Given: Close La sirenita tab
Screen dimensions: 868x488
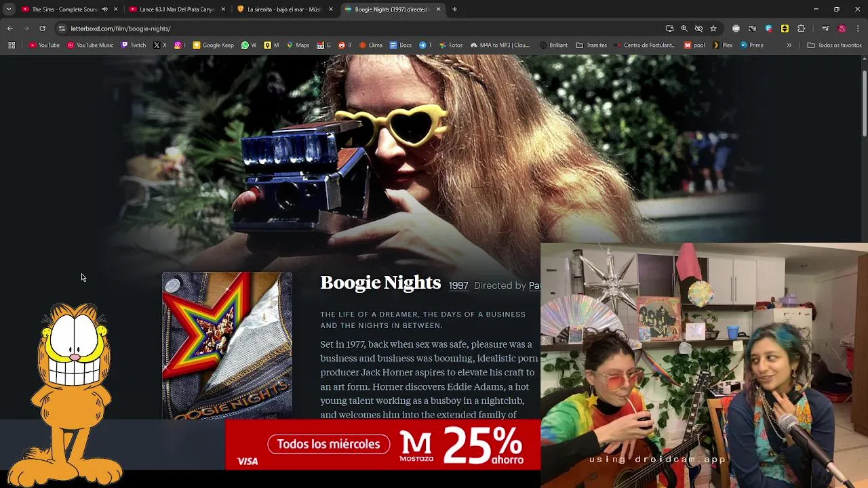Looking at the screenshot, I should point(331,9).
